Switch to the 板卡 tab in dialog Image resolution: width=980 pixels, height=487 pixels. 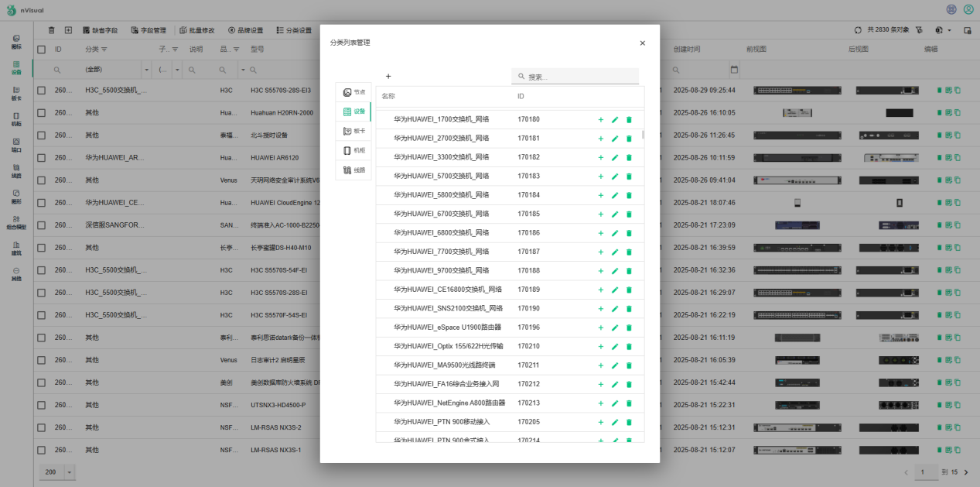pos(353,131)
